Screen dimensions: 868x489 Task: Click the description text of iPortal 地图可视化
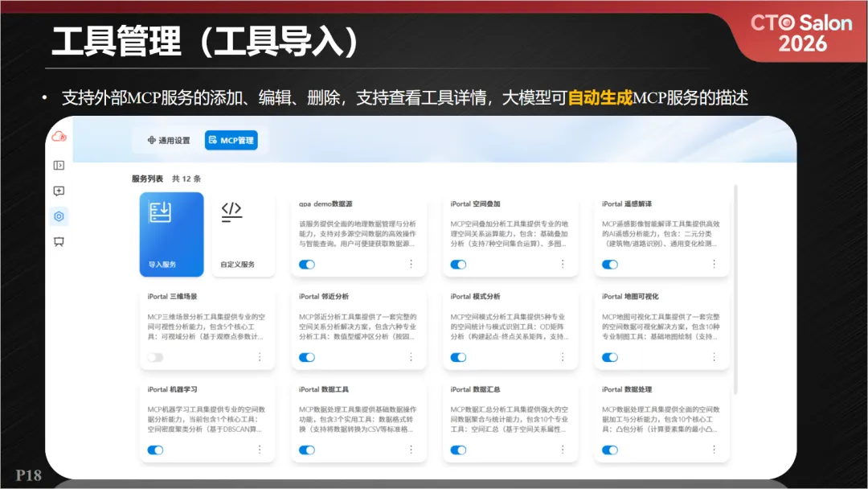pyautogui.click(x=661, y=327)
